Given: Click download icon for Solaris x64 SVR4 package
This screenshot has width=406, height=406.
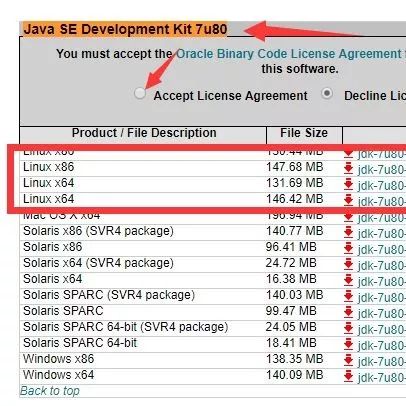Looking at the screenshot, I should [348, 264].
